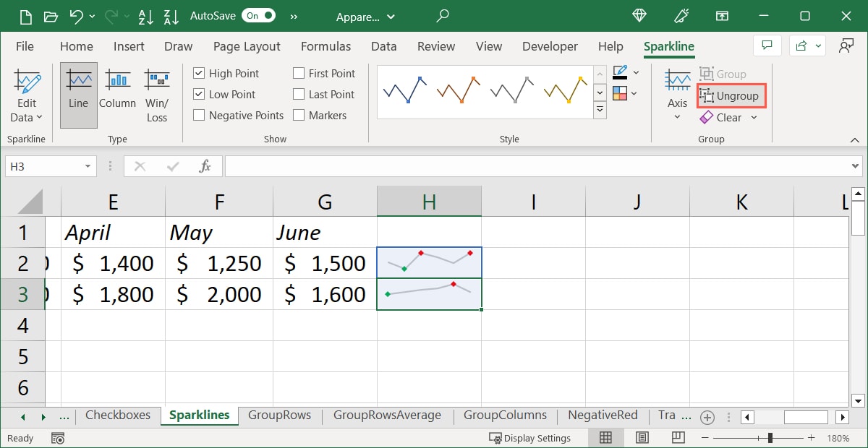Uncheck the Low Point option
The image size is (868, 448).
pos(198,94)
